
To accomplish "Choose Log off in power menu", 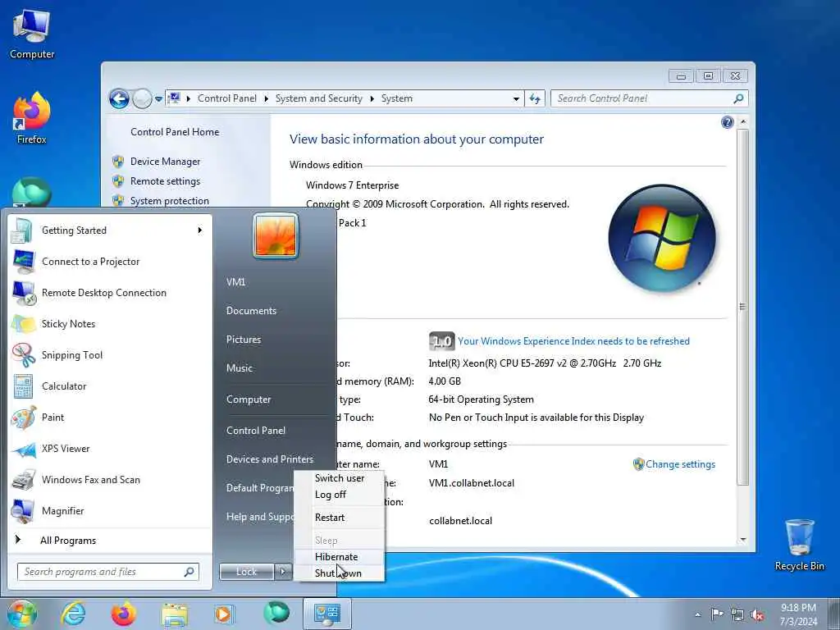I will click(340, 495).
